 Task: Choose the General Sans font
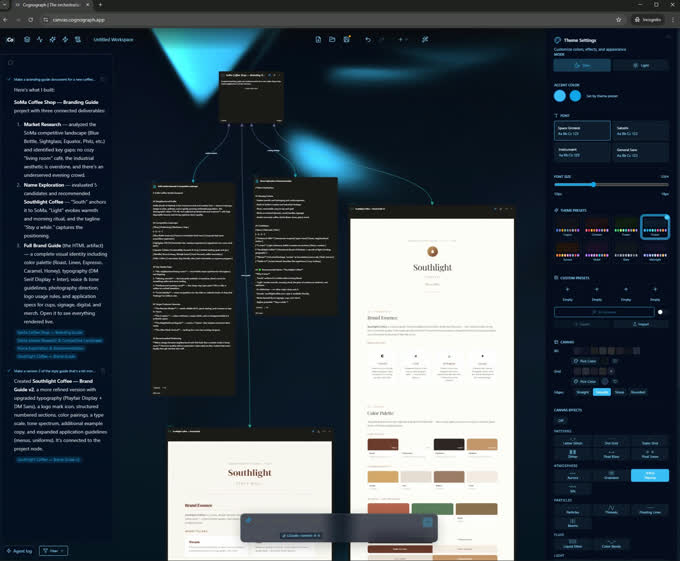tap(641, 152)
